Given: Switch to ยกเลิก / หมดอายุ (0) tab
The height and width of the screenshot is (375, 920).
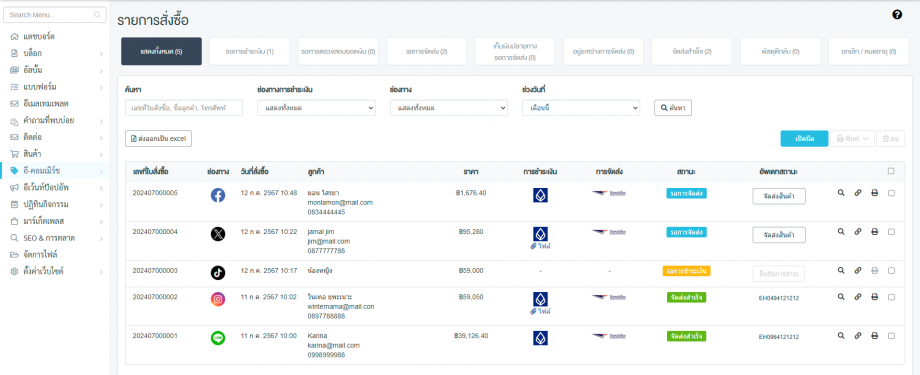Looking at the screenshot, I should [x=868, y=52].
